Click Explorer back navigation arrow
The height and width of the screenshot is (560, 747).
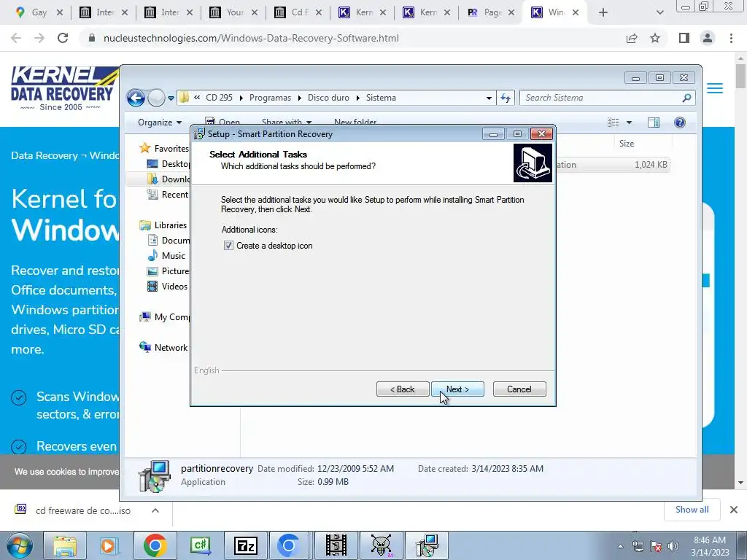136,98
